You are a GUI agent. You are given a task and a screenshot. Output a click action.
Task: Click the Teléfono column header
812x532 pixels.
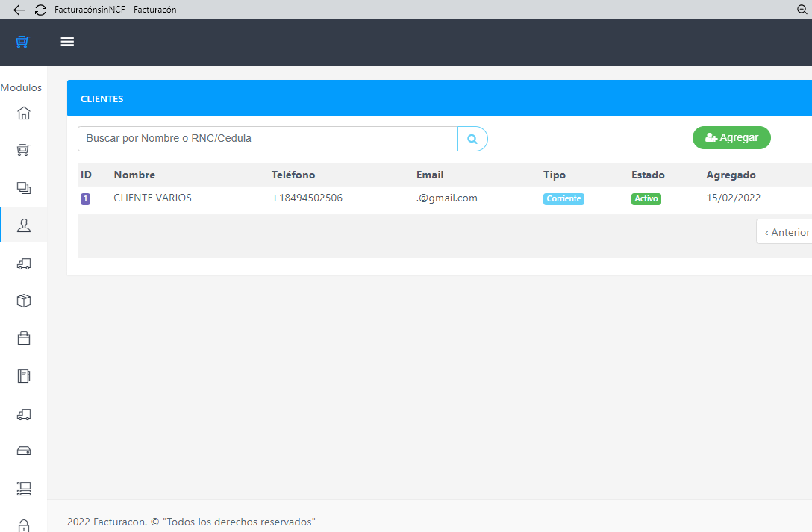(293, 175)
